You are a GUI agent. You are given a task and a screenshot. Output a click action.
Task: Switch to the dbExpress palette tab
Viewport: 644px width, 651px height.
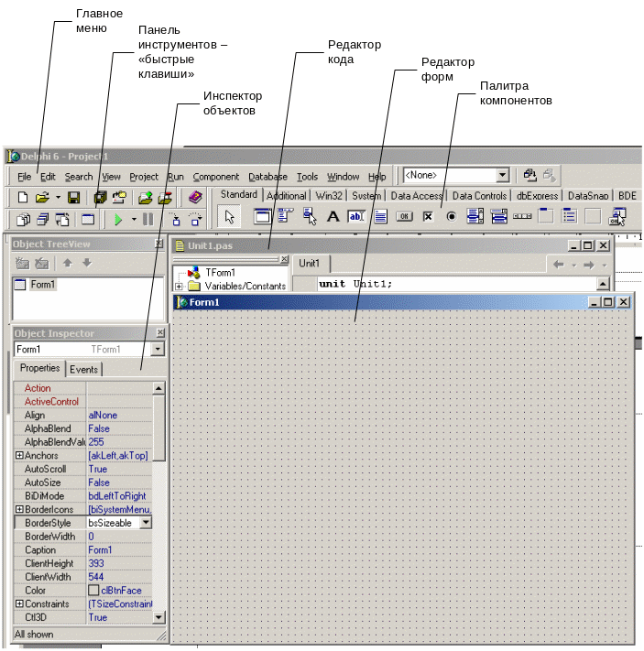click(x=537, y=196)
